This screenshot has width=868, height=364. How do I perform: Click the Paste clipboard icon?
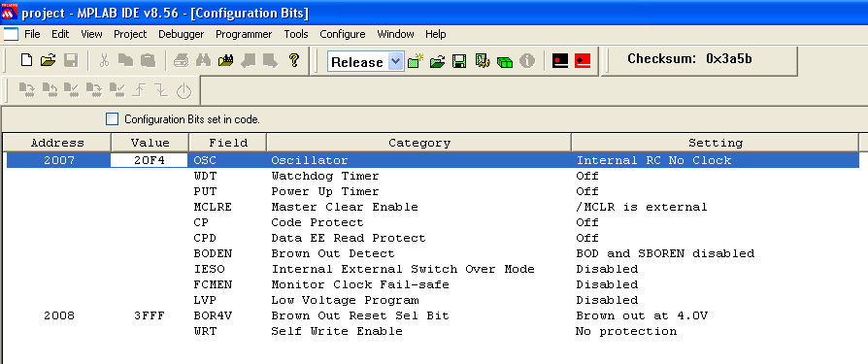coord(148,60)
